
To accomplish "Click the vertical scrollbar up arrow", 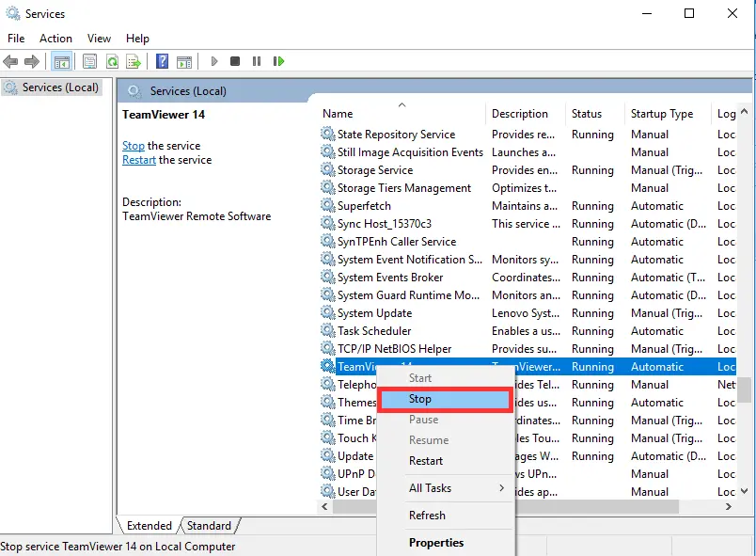I will pos(744,112).
